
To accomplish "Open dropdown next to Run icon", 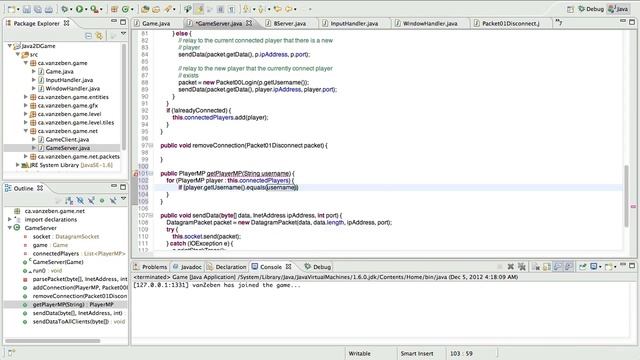I will pyautogui.click(x=86, y=9).
